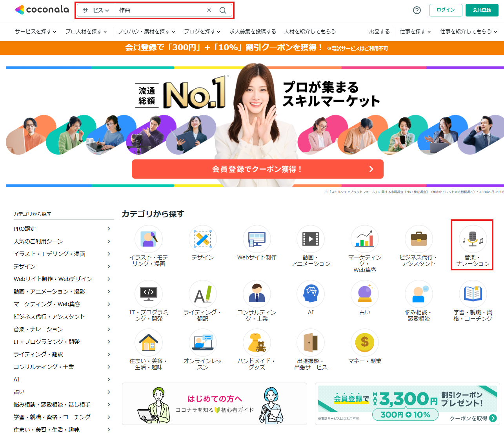
Task: Open the マネー・副業 coin icon
Action: coord(365,343)
